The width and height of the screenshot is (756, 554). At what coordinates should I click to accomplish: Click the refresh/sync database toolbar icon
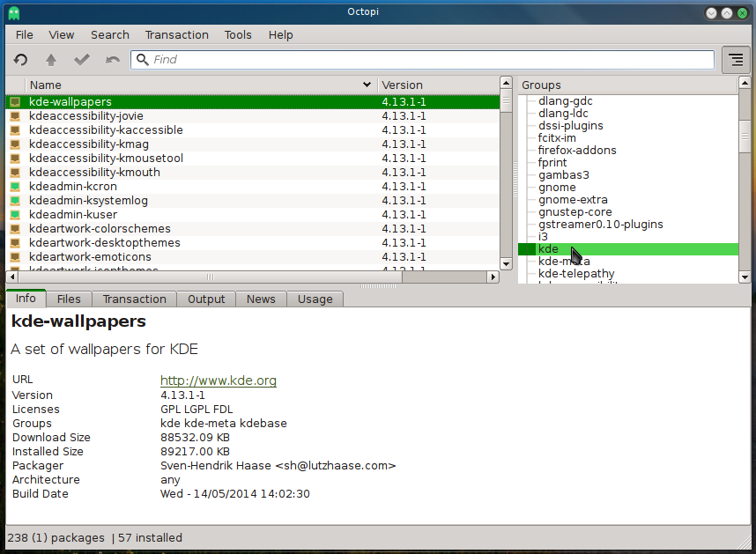pos(21,60)
